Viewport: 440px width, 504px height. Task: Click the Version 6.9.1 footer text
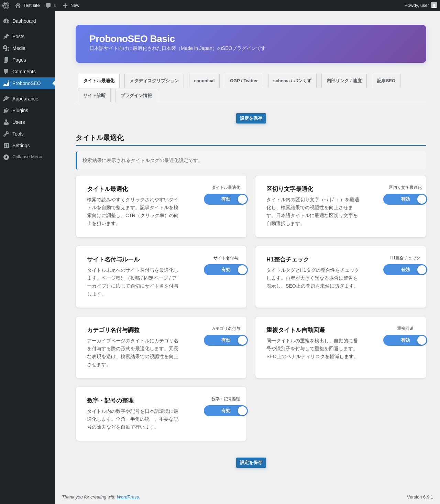pos(420,497)
